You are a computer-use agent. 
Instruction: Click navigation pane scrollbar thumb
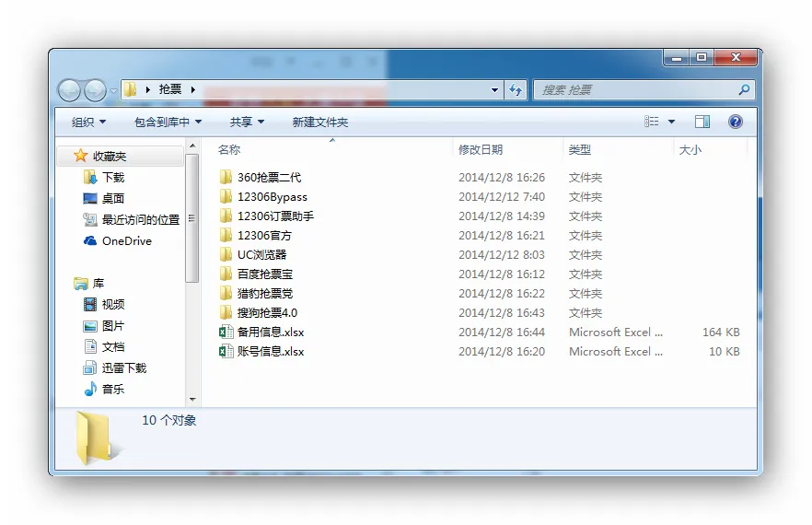[x=192, y=218]
